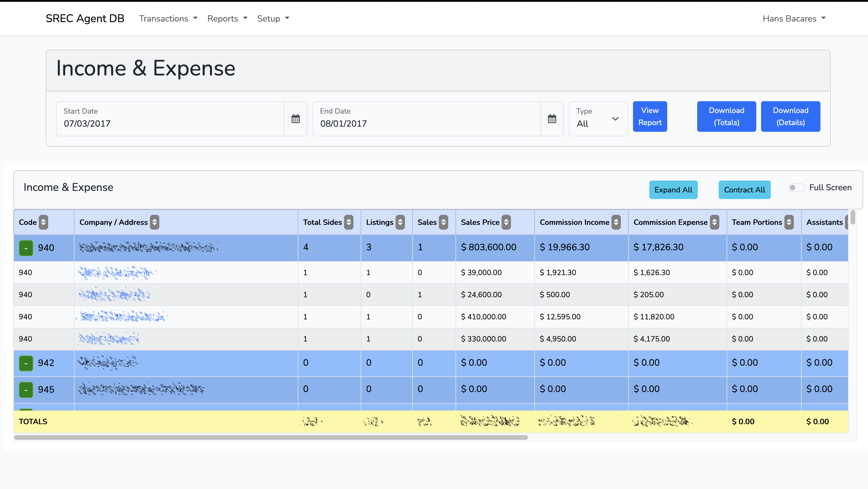The width and height of the screenshot is (868, 489).
Task: Sort by Commission Income column
Action: pos(616,222)
